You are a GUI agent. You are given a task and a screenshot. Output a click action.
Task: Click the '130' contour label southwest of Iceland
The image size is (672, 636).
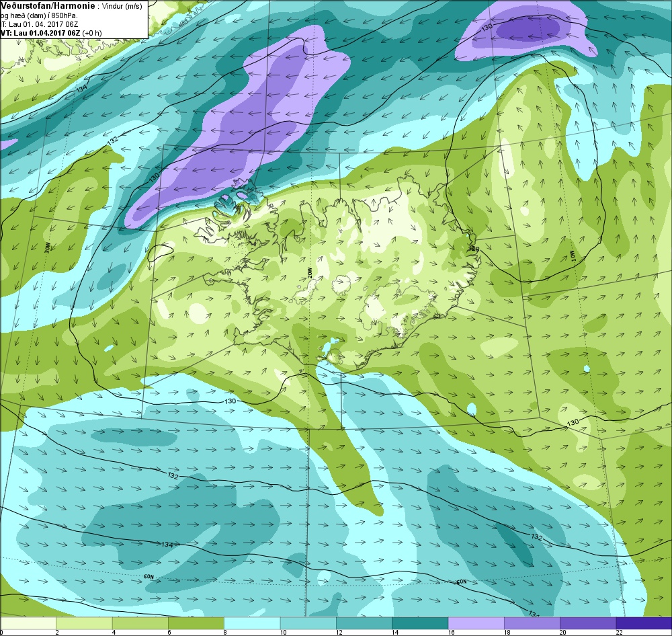pos(230,401)
